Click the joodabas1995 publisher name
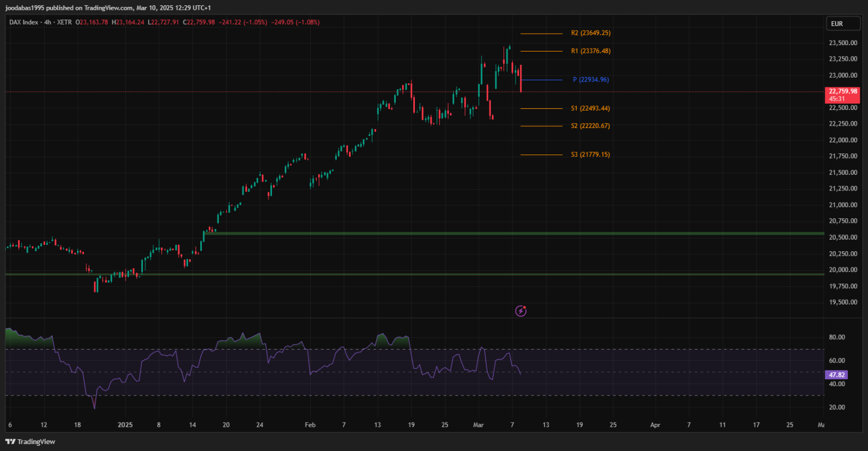This screenshot has width=868, height=451. [x=29, y=8]
